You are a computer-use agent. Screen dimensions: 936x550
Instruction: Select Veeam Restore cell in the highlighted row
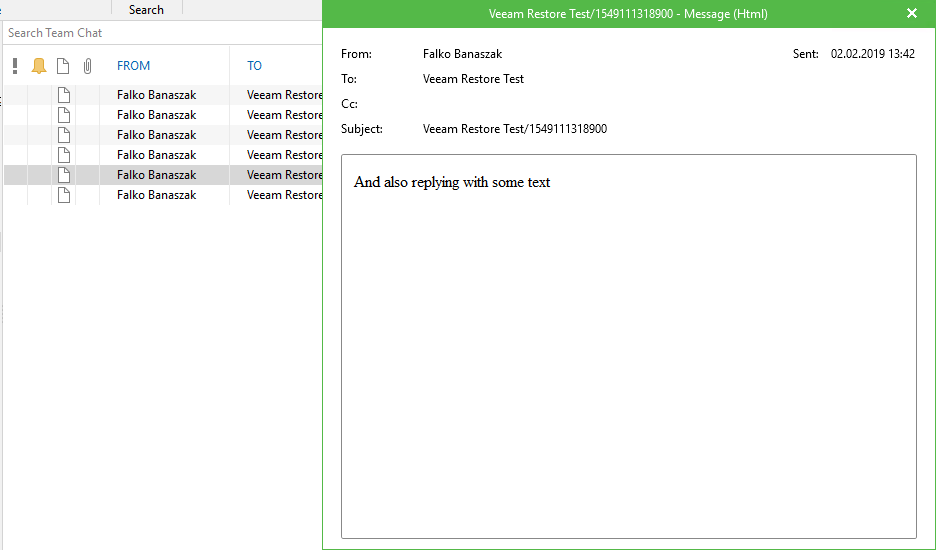pyautogui.click(x=285, y=175)
